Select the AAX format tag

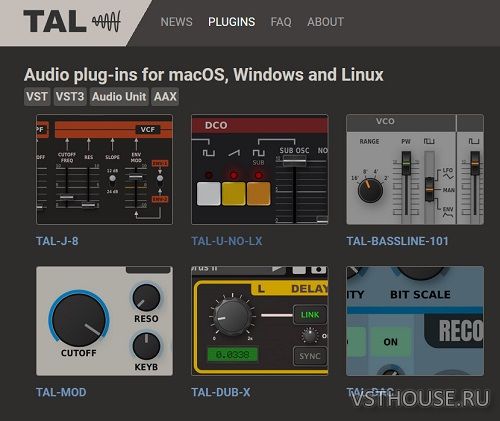tap(165, 97)
